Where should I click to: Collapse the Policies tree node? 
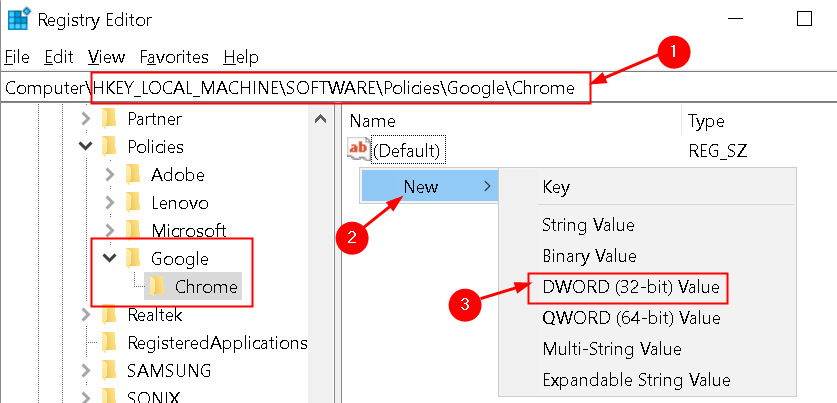[85, 147]
